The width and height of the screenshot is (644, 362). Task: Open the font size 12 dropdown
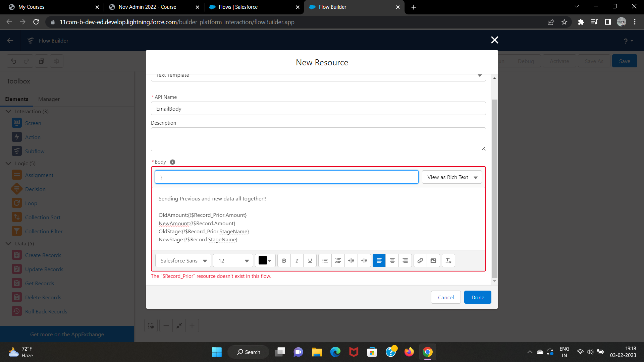pyautogui.click(x=233, y=261)
